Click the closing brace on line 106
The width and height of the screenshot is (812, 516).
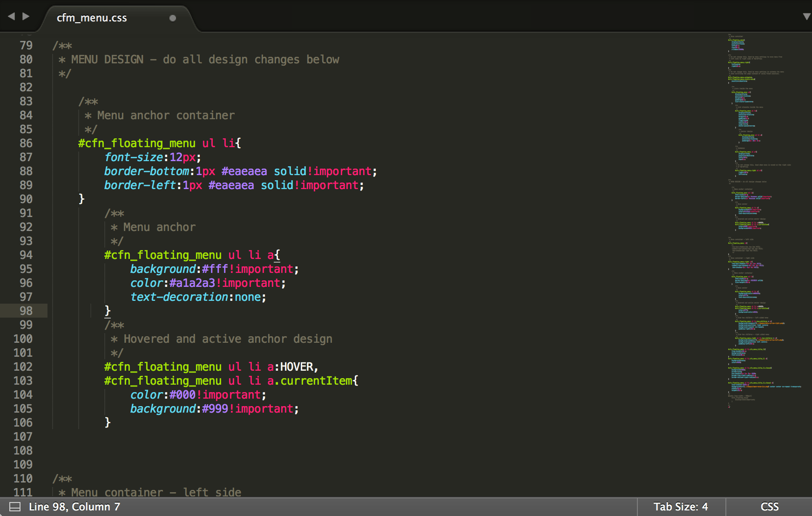click(108, 422)
